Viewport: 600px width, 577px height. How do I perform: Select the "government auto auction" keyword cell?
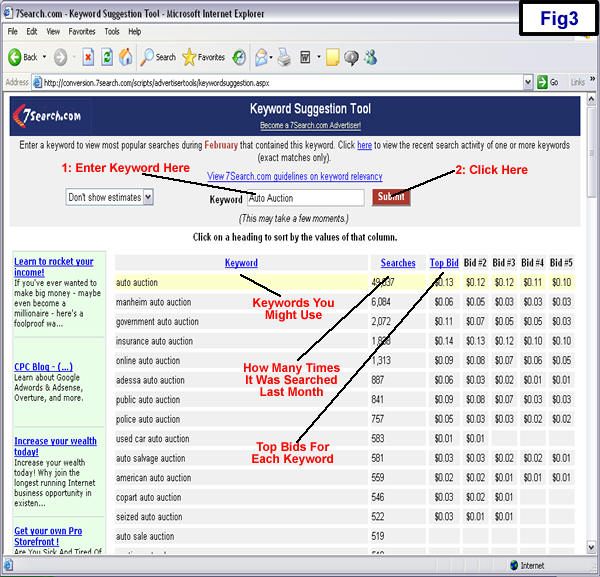coord(241,321)
